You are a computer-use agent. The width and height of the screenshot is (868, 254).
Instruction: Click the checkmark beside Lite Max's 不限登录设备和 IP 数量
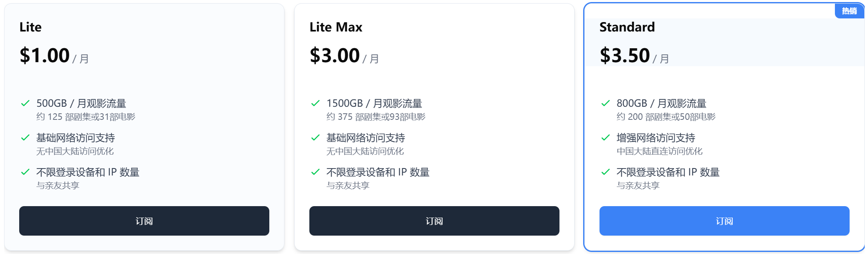(x=315, y=172)
